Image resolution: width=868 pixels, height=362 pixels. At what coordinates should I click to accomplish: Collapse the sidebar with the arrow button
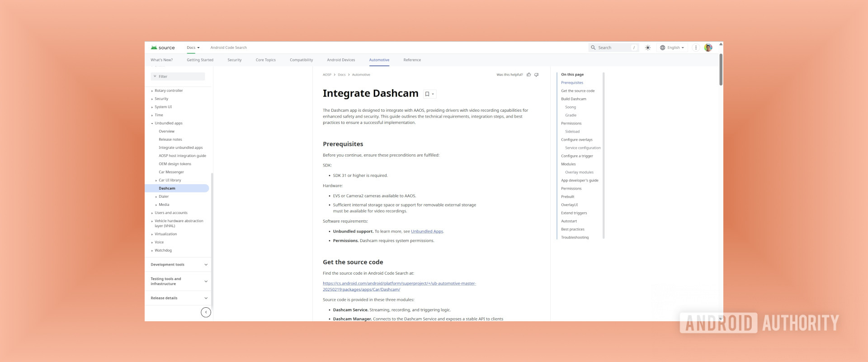[206, 312]
